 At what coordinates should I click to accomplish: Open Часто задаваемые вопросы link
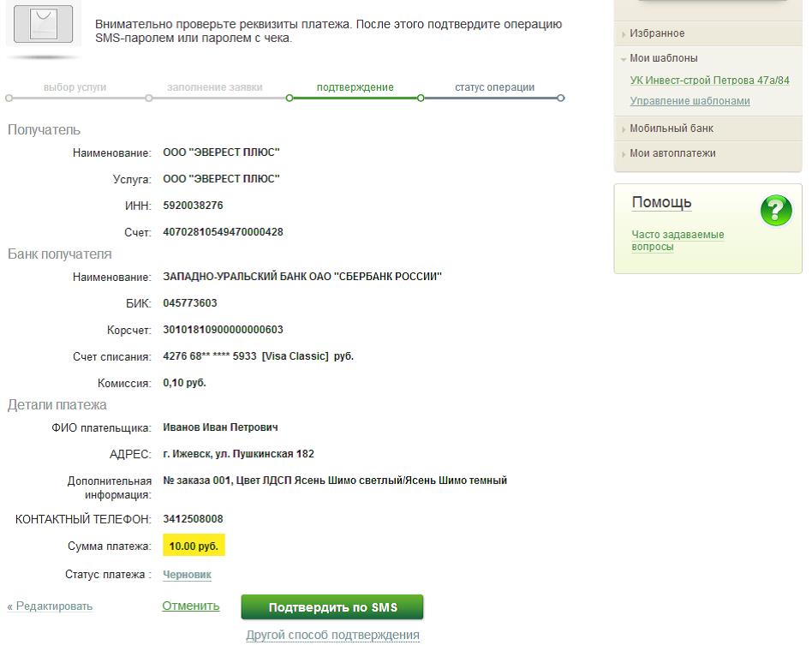[678, 241]
